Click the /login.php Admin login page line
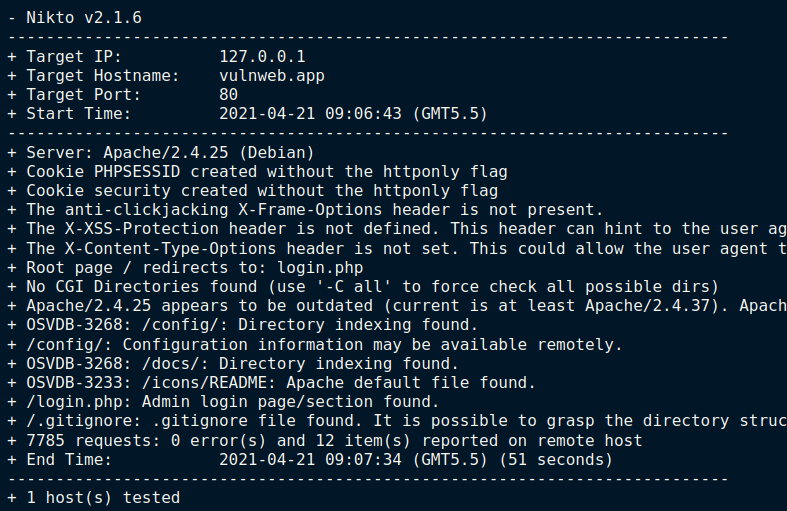Screen dimensions: 787x511 (x=223, y=402)
